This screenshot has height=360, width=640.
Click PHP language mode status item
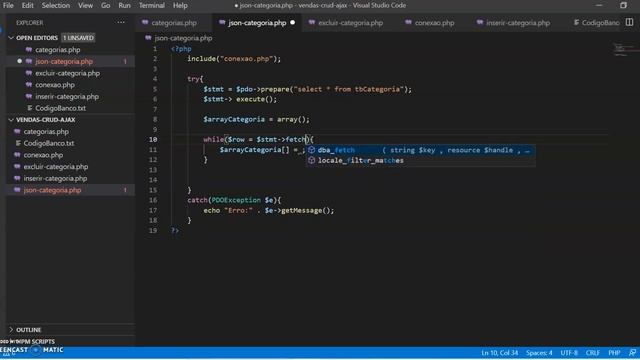[x=614, y=353]
